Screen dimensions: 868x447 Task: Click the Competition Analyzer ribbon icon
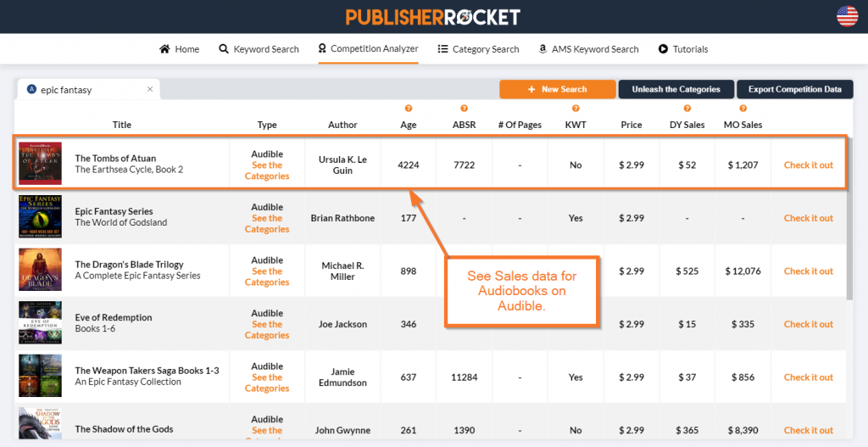pos(322,48)
